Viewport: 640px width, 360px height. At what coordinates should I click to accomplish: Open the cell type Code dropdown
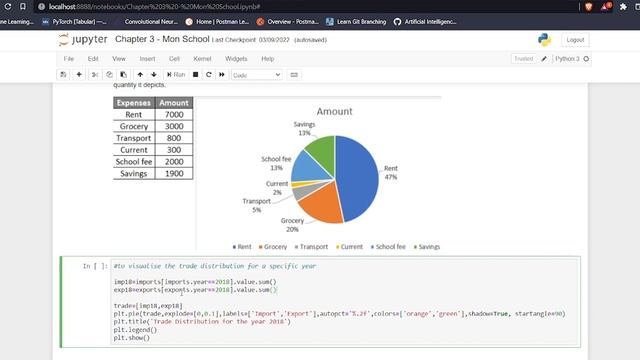click(x=256, y=75)
